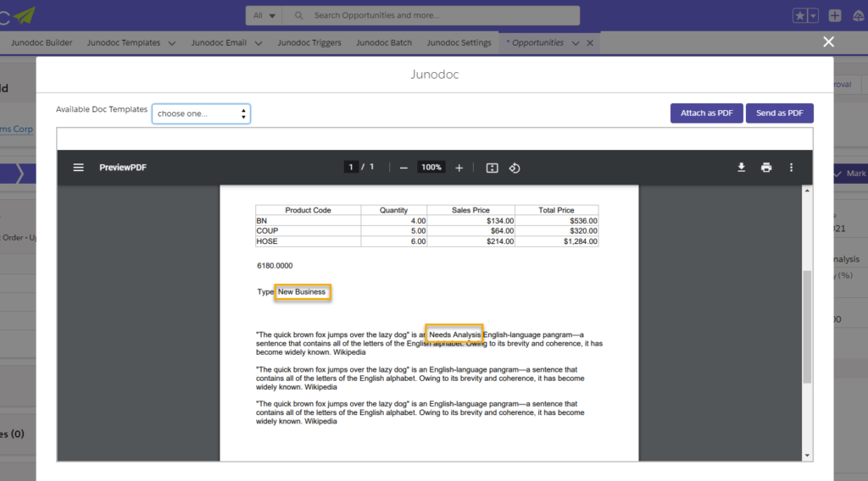Open the Junodoc Templates tab

click(x=124, y=42)
